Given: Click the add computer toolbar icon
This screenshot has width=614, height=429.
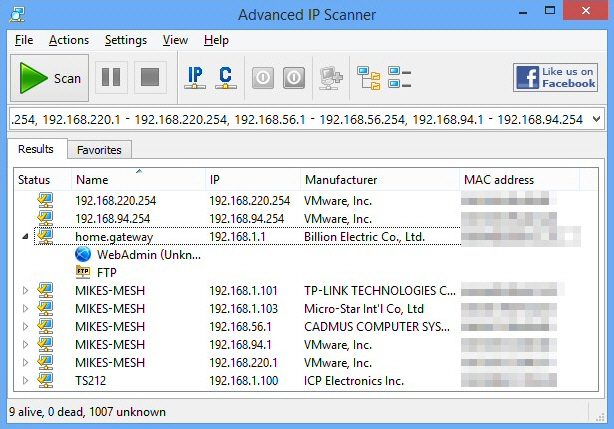Looking at the screenshot, I should 331,78.
